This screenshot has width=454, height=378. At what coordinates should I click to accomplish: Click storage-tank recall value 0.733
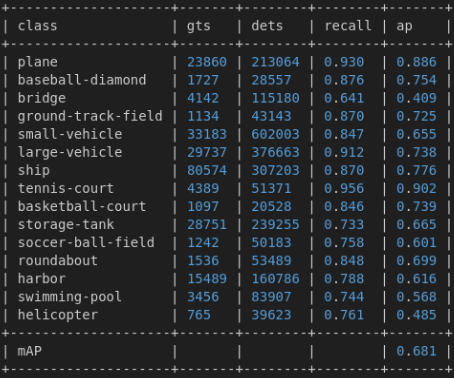[x=344, y=224]
